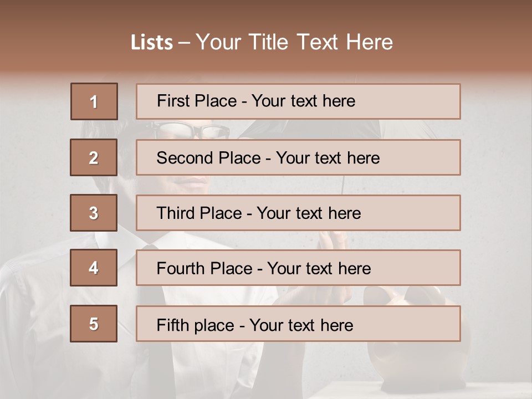Viewport: 532px width, 399px height.
Task: Click the word Third in list
Action: click(176, 213)
